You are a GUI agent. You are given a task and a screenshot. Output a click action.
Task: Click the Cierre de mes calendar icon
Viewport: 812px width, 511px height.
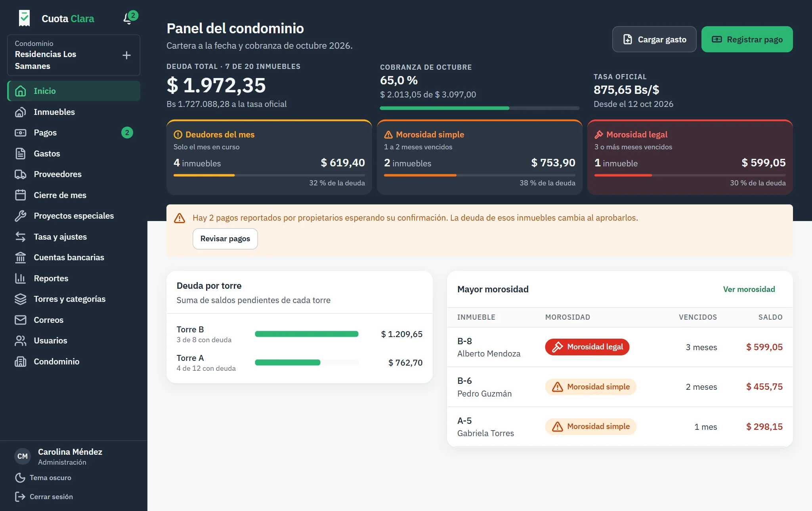point(21,195)
